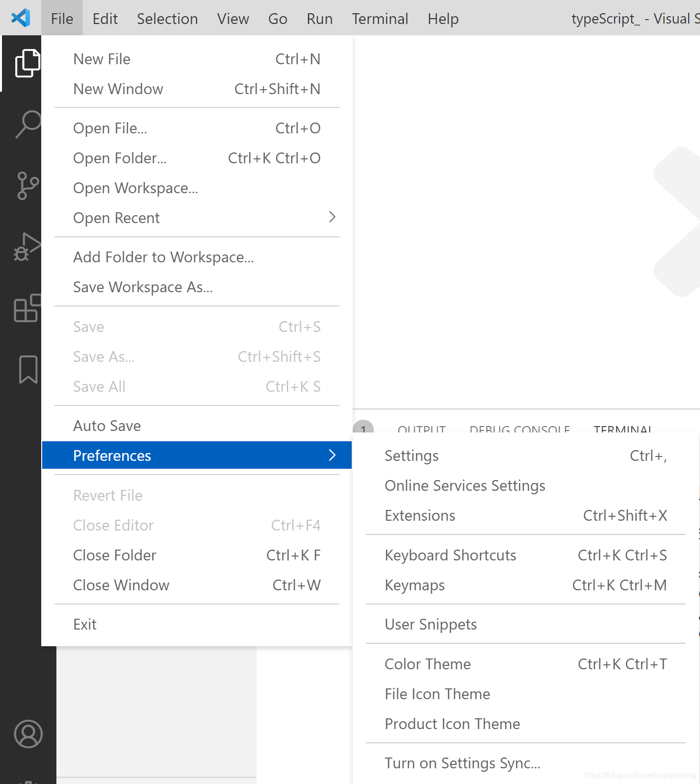
Task: Open the Run menu
Action: [x=319, y=19]
